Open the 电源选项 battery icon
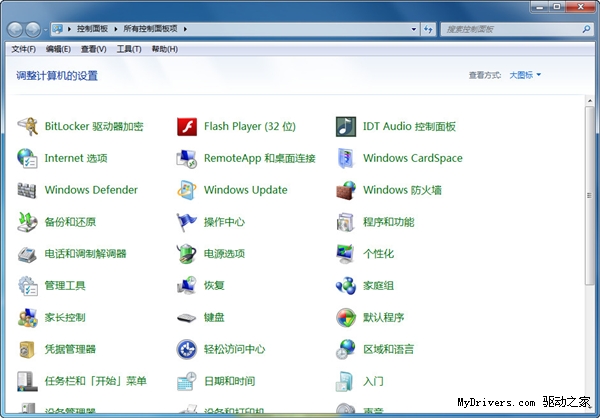 point(187,254)
